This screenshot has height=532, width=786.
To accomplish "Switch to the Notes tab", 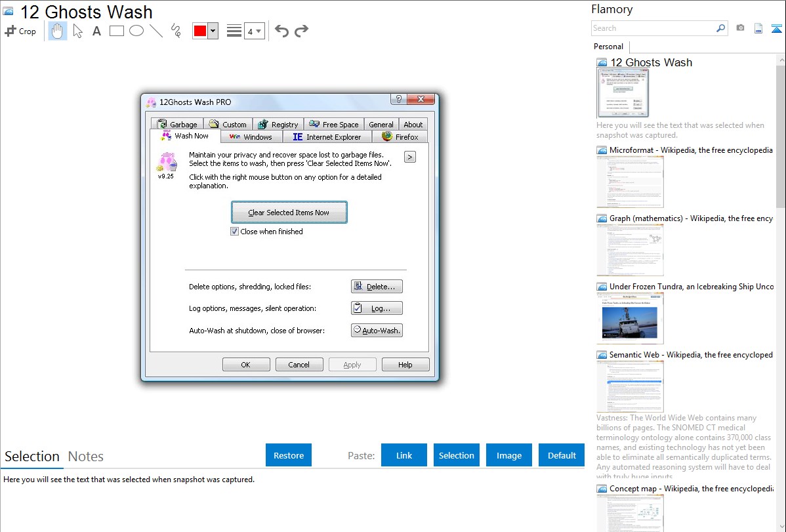I will [86, 457].
